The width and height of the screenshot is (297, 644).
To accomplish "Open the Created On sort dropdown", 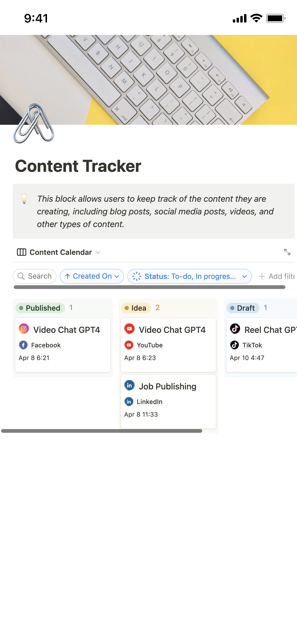I will 92,276.
